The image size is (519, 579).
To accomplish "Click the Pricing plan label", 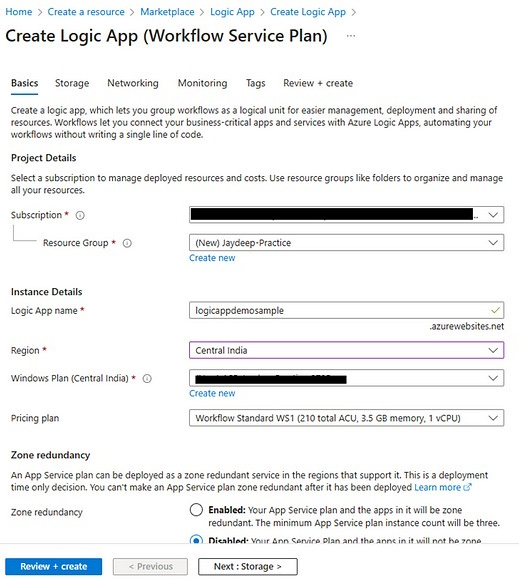I will [x=35, y=418].
